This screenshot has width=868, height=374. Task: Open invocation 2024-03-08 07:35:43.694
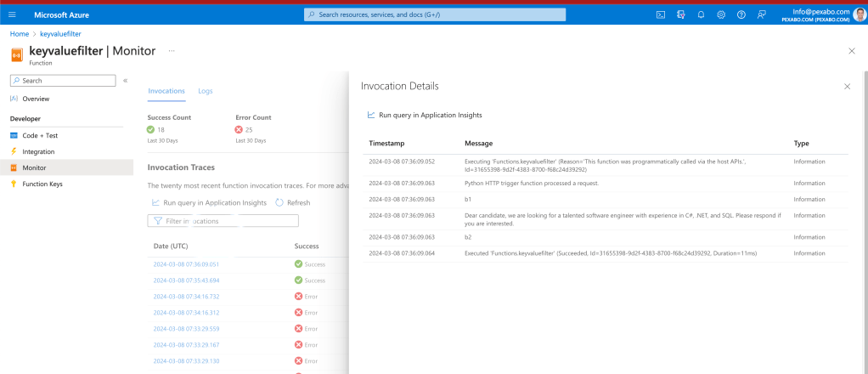[187, 280]
